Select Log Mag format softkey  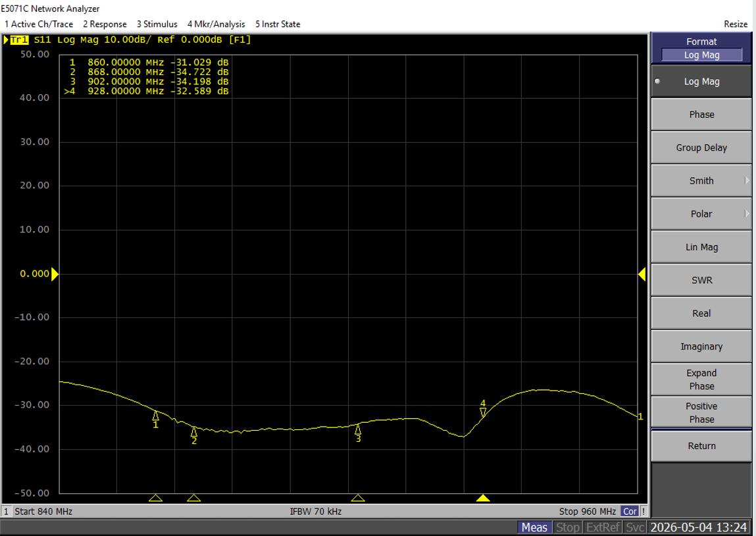coord(701,82)
